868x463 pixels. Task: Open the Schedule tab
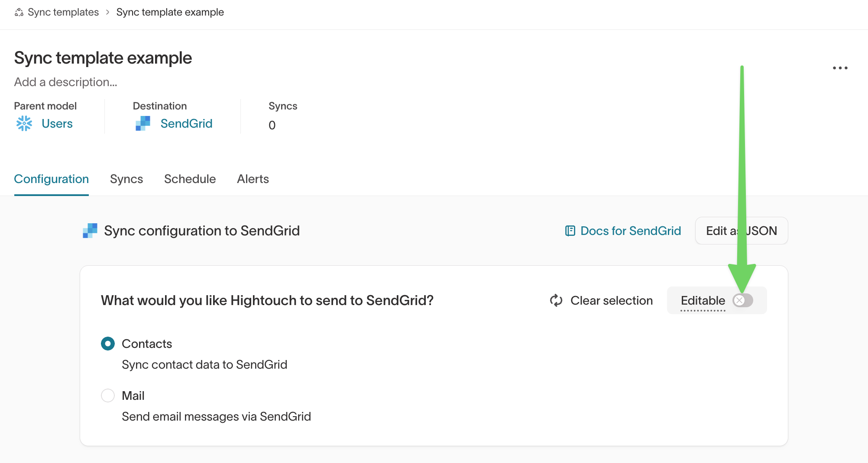tap(190, 179)
